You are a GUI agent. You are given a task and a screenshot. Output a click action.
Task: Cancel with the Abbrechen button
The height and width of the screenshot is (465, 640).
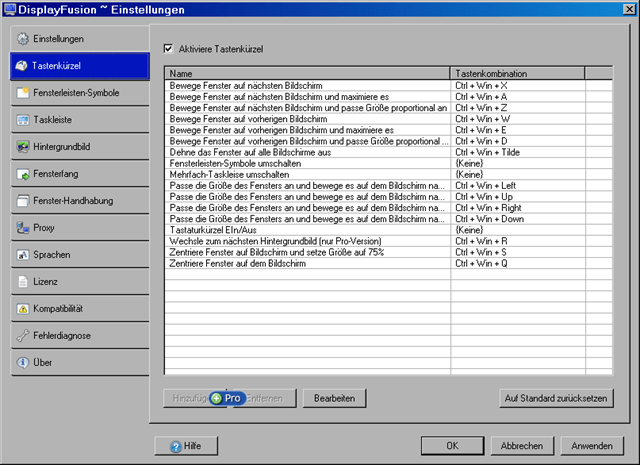522,446
